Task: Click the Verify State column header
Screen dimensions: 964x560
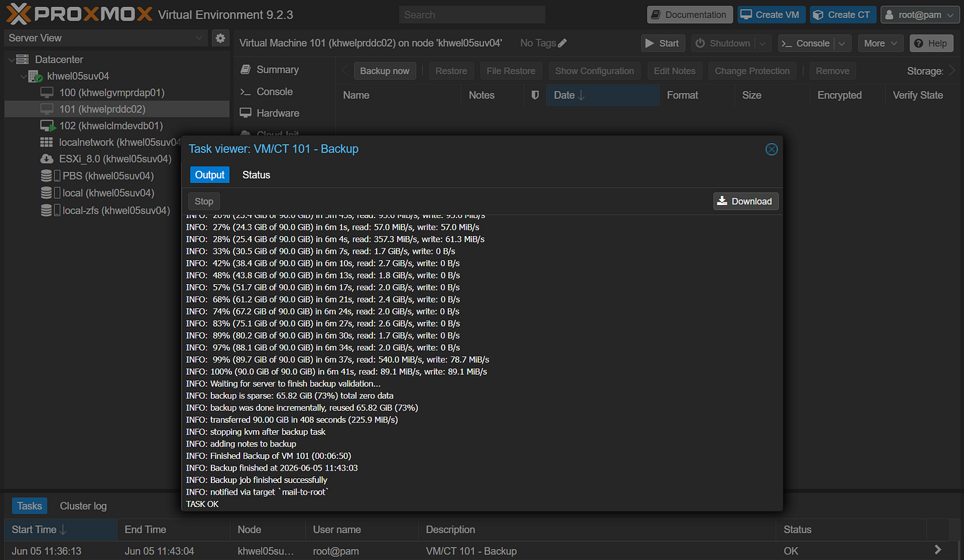Action: (x=918, y=96)
